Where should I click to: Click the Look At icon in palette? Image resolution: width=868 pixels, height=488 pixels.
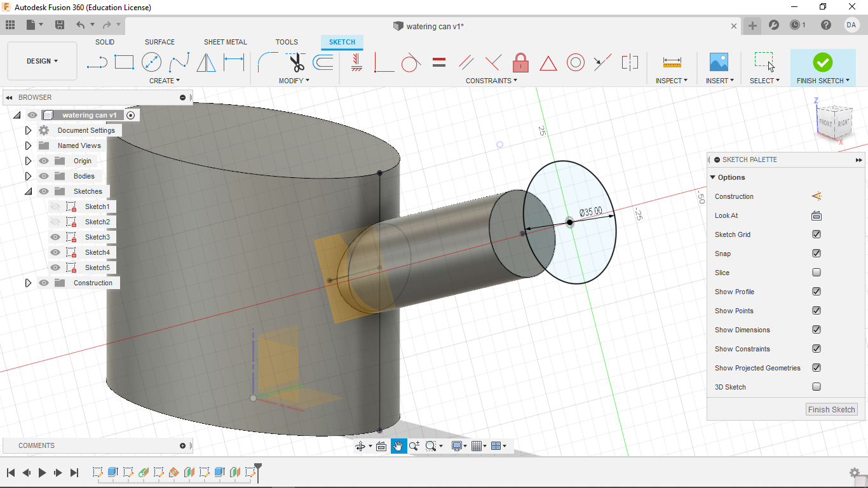click(x=817, y=215)
